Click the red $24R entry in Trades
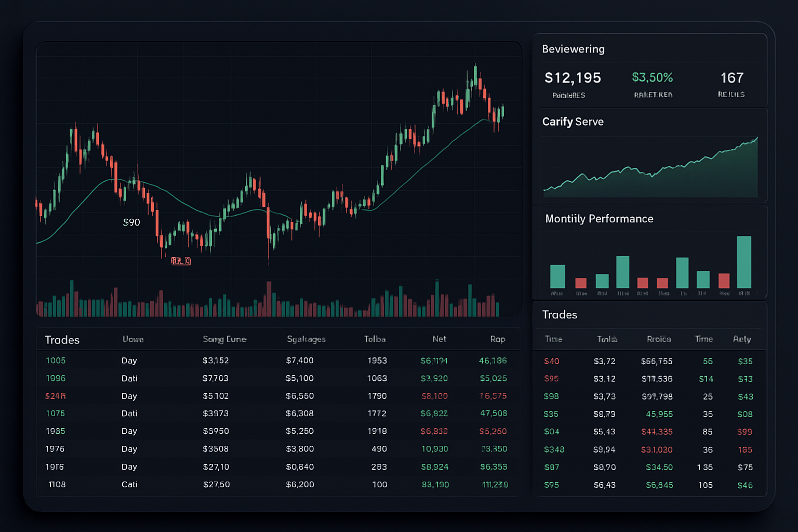 pos(56,396)
